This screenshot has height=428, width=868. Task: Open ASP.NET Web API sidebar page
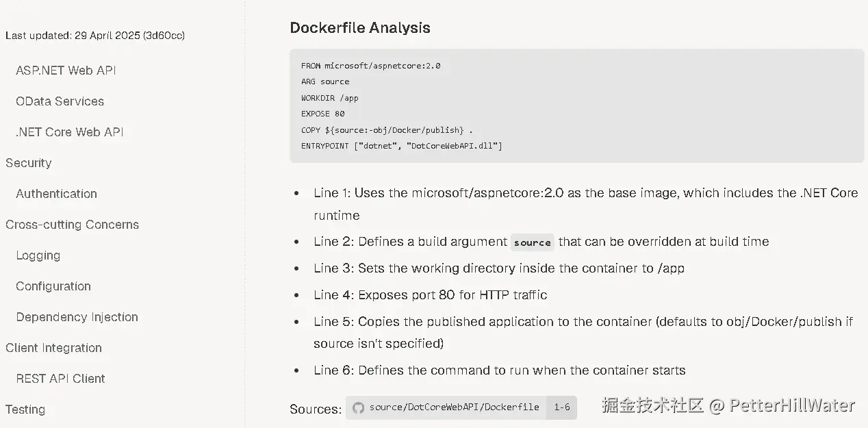[x=66, y=71]
